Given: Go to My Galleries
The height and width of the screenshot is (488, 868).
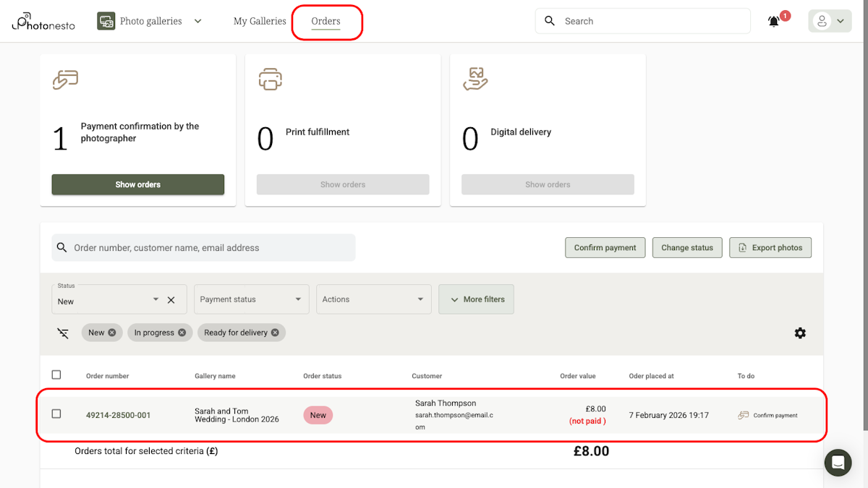Looking at the screenshot, I should tap(260, 21).
